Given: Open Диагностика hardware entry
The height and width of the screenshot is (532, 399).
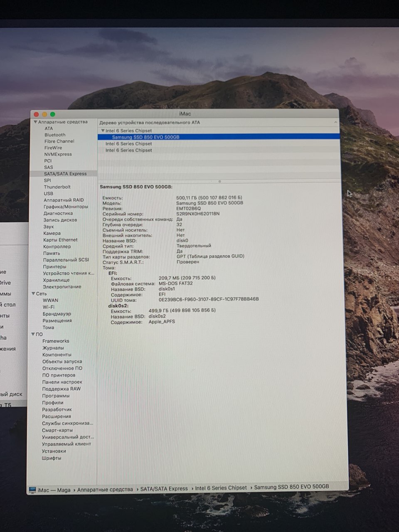Looking at the screenshot, I should point(58,213).
